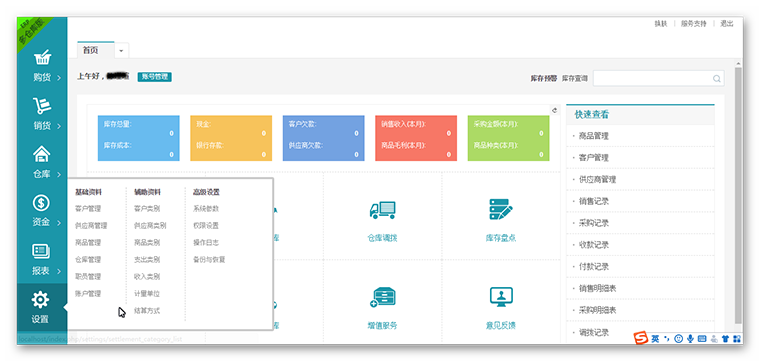Choose 商品管理 in the settings flyout menu
Viewport: 760px width, 361px height.
[x=88, y=243]
